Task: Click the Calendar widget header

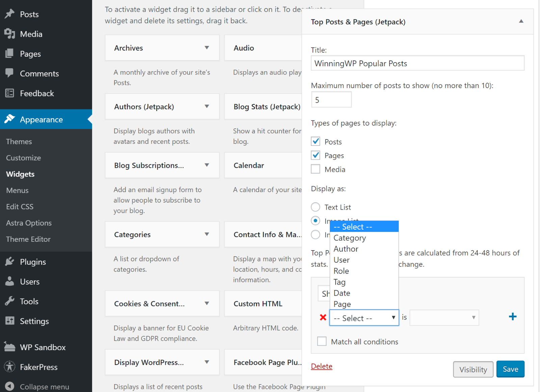Action: [263, 165]
